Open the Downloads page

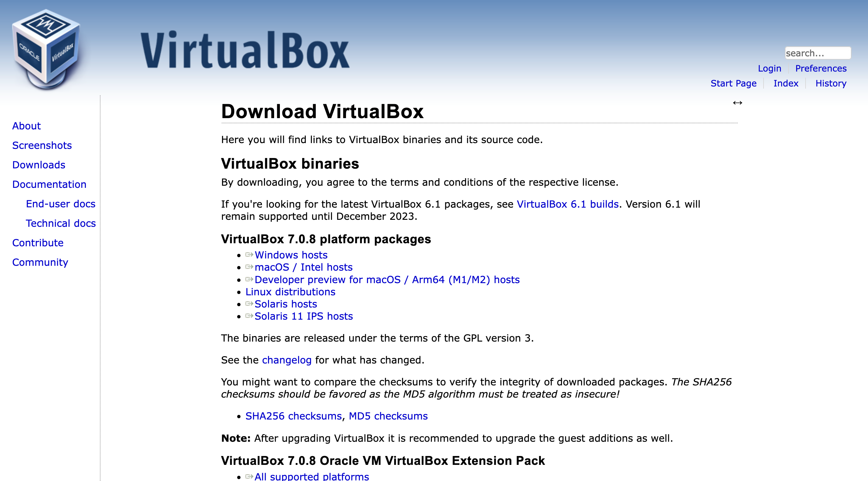pos(38,165)
